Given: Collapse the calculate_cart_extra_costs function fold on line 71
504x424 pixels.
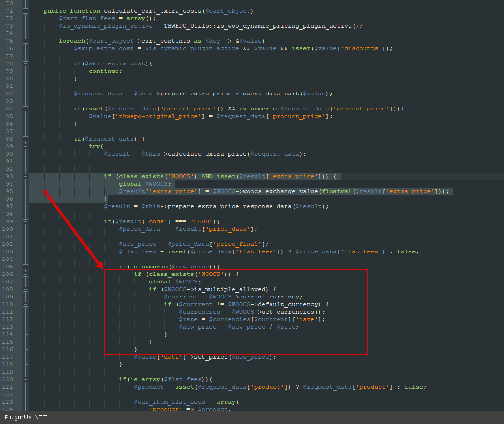Looking at the screenshot, I should click(x=25, y=11).
